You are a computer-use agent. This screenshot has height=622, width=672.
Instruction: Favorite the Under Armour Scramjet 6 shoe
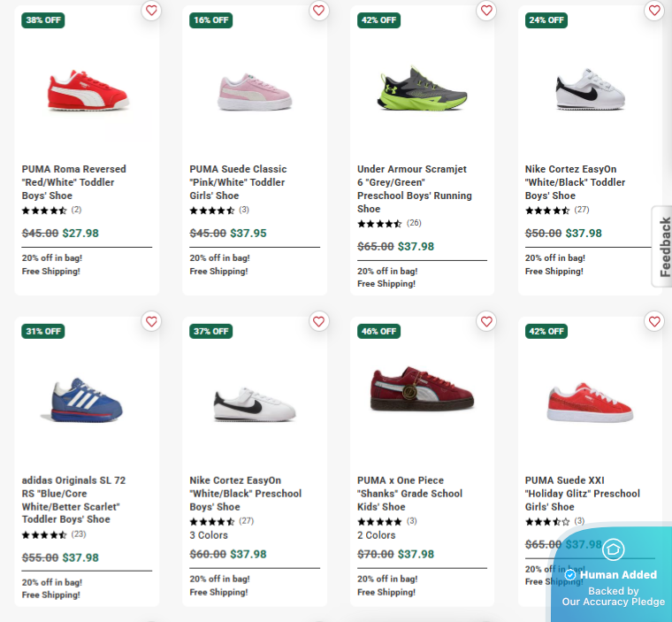(x=486, y=11)
